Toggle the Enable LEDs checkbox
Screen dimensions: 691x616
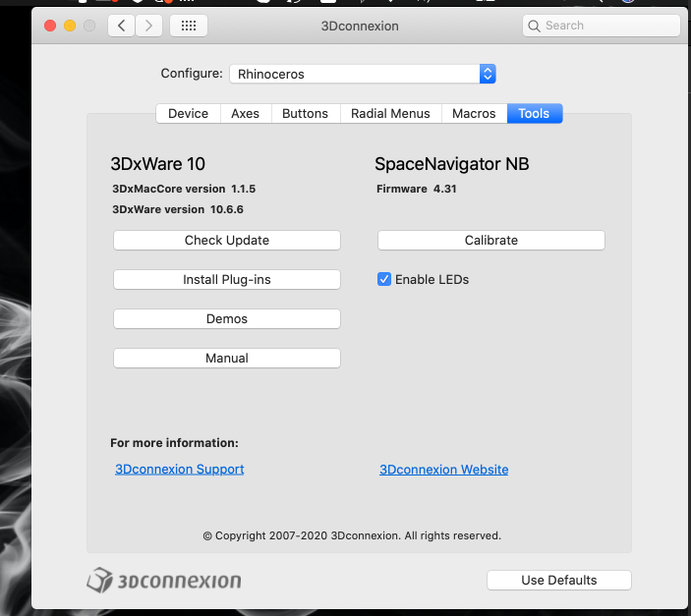384,279
